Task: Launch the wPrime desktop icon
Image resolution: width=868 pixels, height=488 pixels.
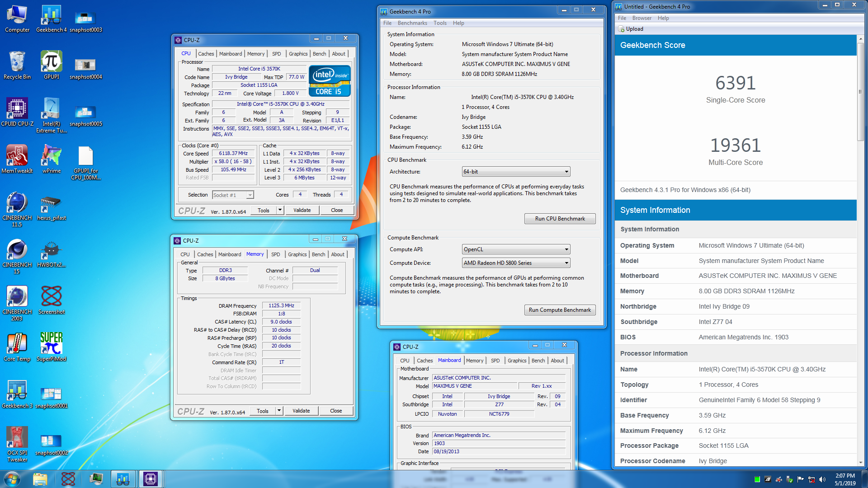Action: tap(52, 160)
